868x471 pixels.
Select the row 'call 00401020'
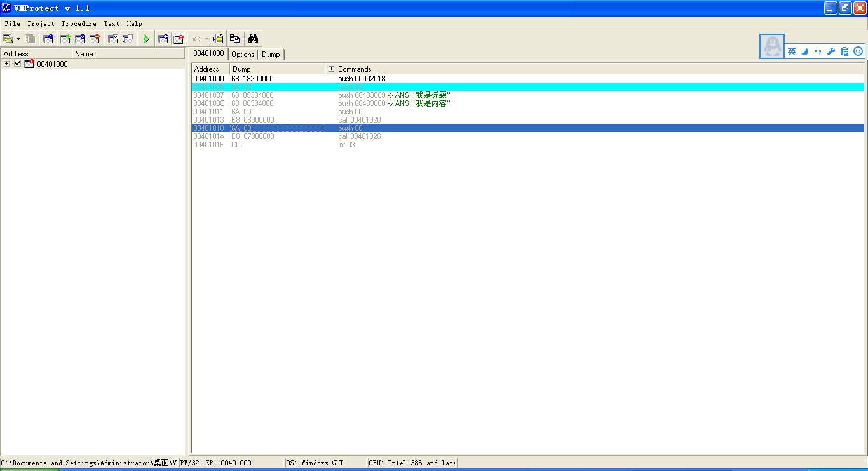click(528, 120)
